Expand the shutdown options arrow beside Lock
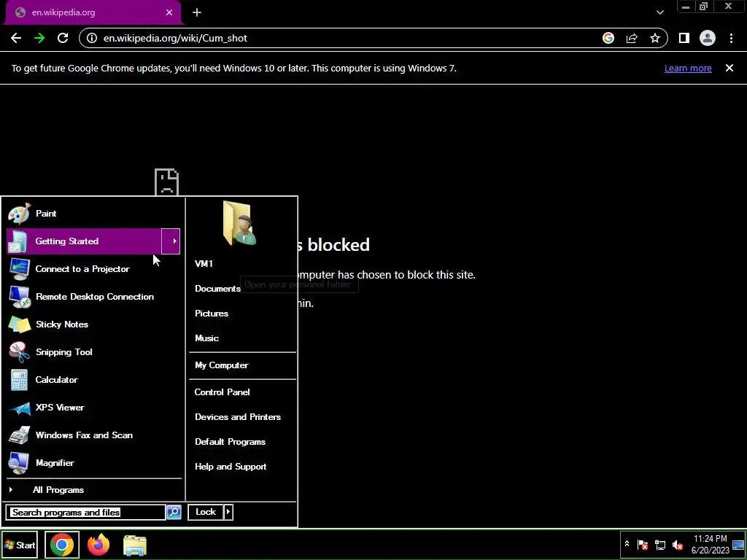The image size is (747, 560). (228, 512)
